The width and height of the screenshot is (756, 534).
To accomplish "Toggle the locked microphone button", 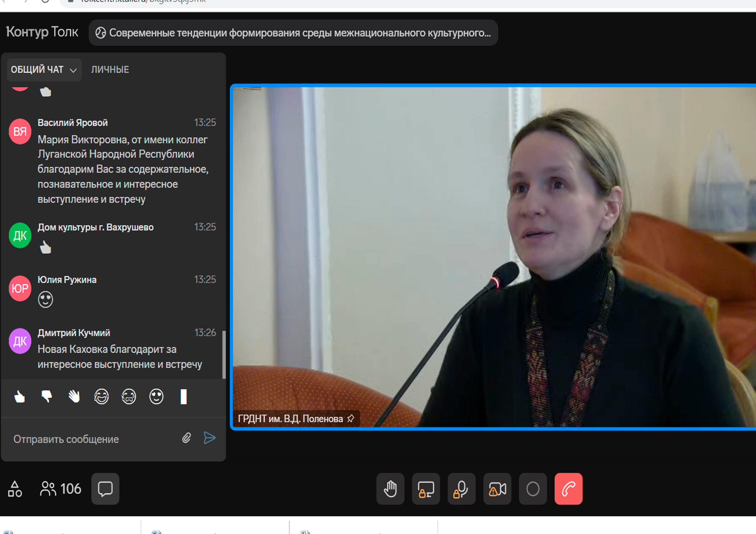I will coord(461,489).
